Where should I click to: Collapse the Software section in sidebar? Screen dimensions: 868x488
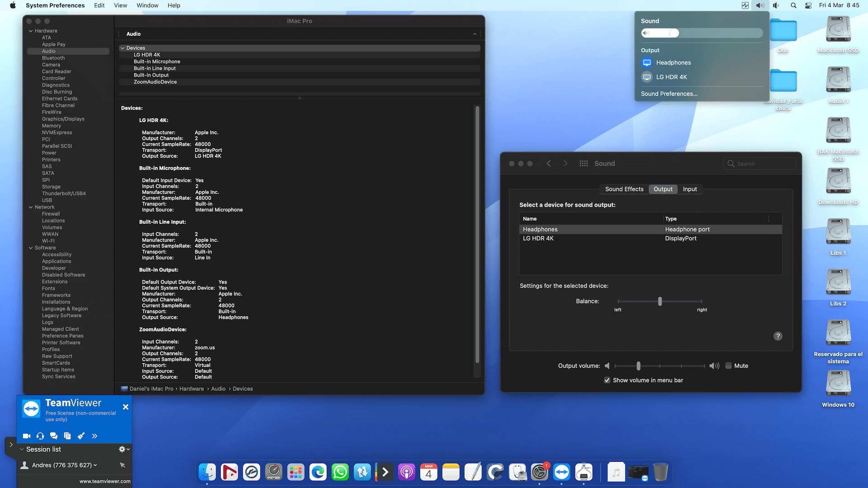tap(31, 248)
